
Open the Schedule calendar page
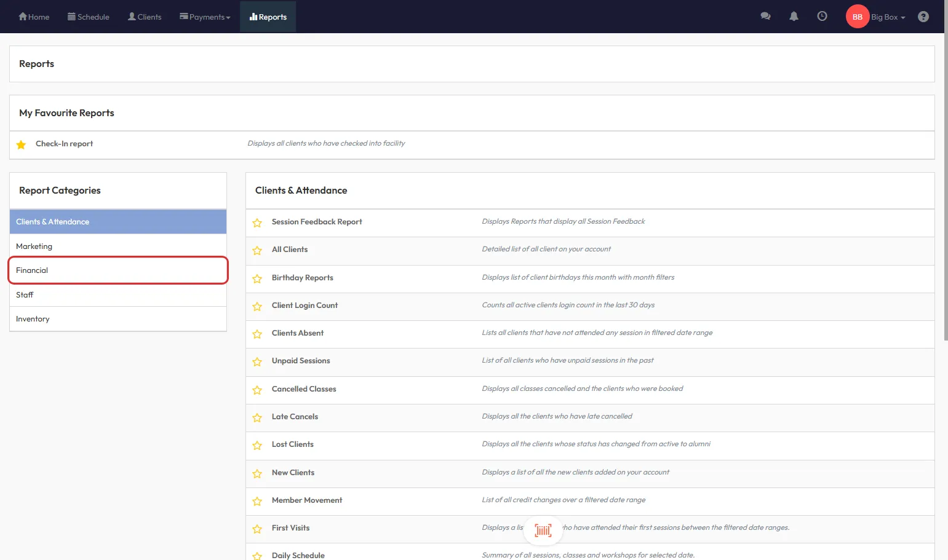[x=89, y=17]
